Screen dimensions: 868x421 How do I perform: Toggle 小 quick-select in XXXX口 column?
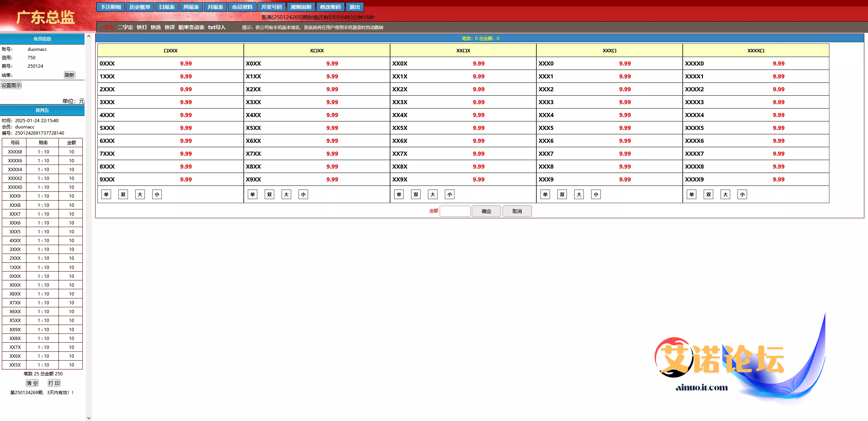(742, 194)
